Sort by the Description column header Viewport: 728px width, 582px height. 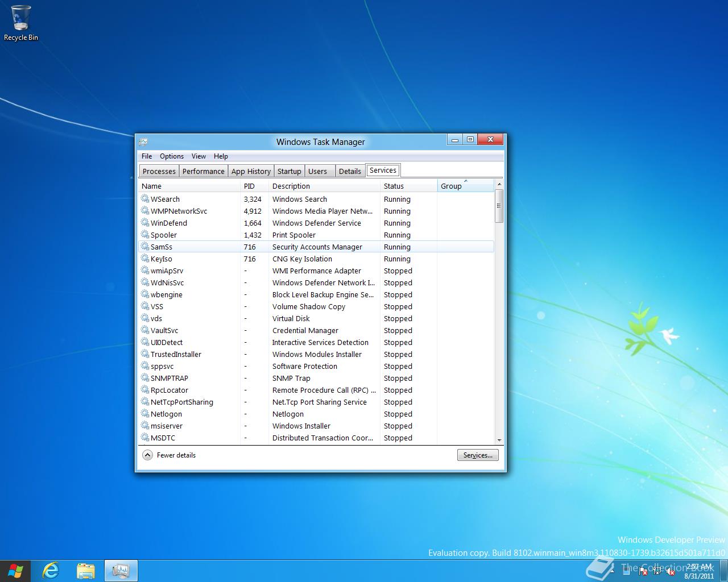[324, 186]
